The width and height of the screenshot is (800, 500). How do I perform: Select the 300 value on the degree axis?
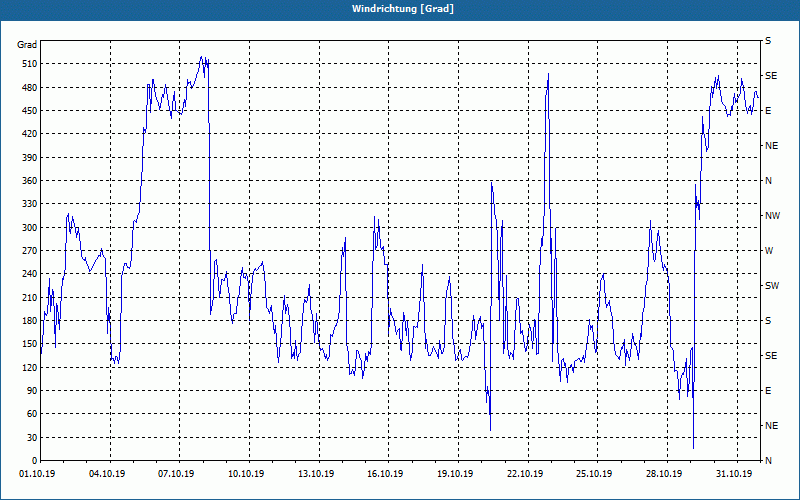point(30,227)
